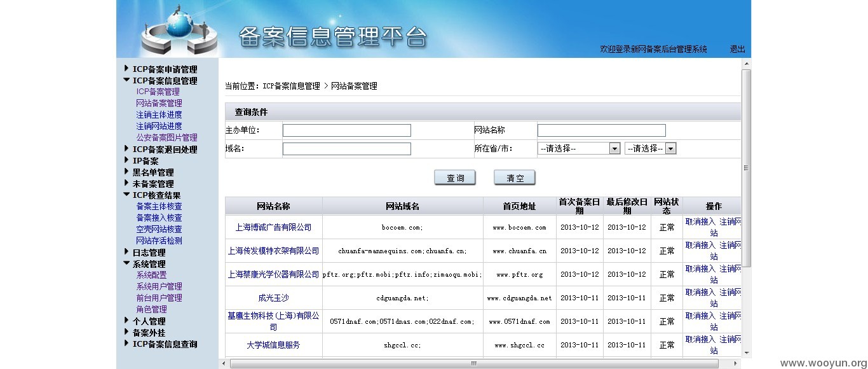Expand the 个人管理 menu arrow
The height and width of the screenshot is (369, 868).
(x=126, y=321)
